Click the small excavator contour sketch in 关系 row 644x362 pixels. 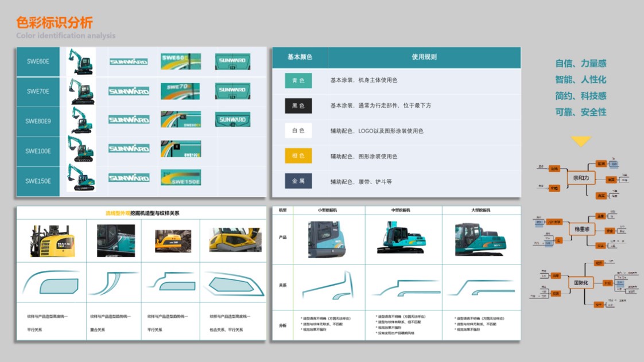point(327,284)
